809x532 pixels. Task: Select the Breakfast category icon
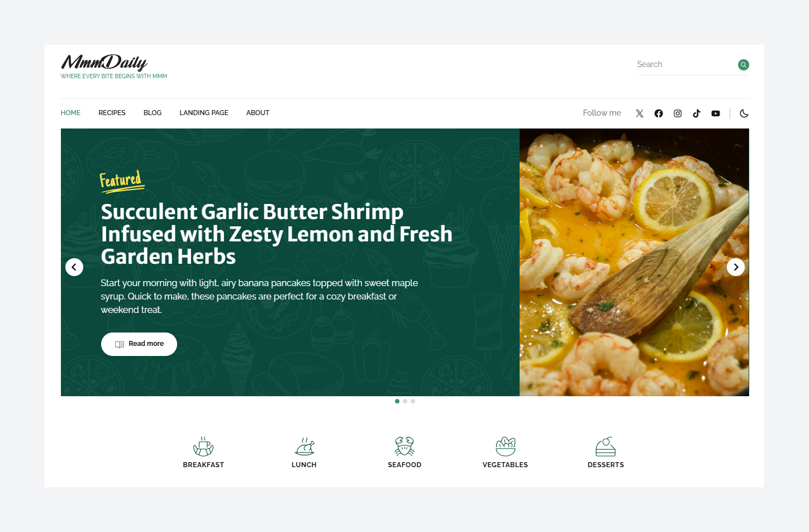[x=203, y=446]
